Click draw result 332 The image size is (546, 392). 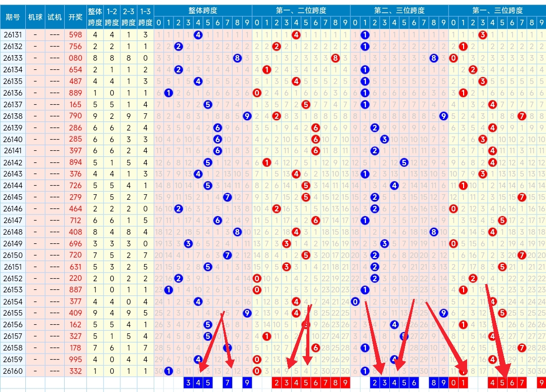tap(75, 371)
